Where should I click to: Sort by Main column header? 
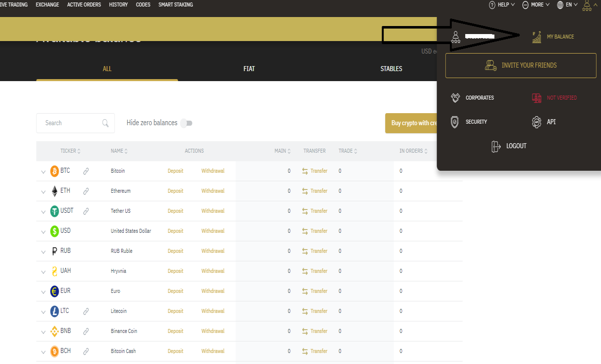(x=282, y=151)
